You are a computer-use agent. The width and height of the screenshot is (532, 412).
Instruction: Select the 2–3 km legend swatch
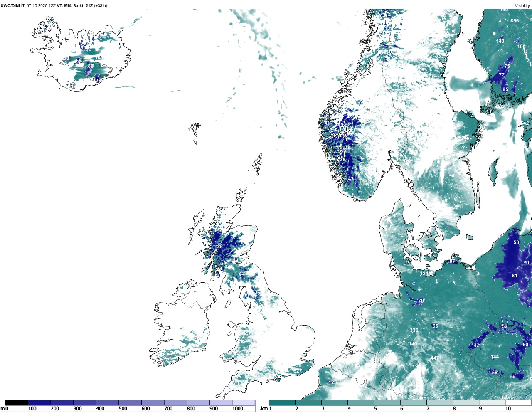tap(308, 402)
